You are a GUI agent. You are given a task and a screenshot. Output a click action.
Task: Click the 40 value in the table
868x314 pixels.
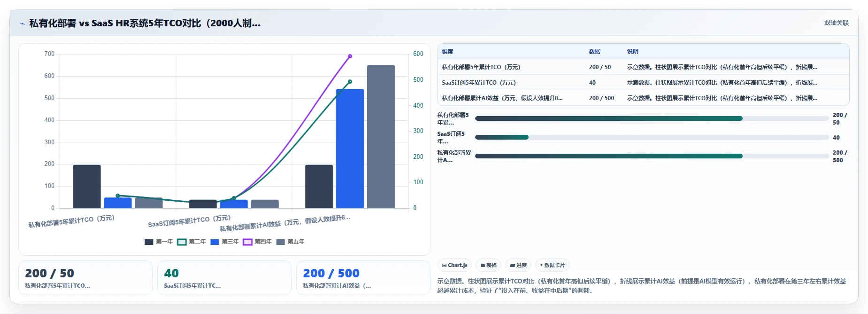(x=592, y=83)
